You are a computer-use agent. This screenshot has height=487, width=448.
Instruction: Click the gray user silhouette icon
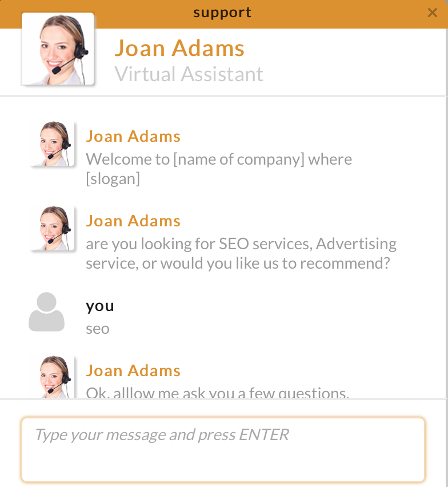pyautogui.click(x=46, y=312)
